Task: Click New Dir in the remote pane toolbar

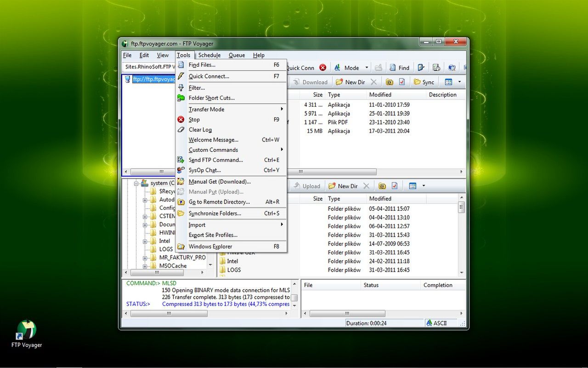Action: (351, 82)
